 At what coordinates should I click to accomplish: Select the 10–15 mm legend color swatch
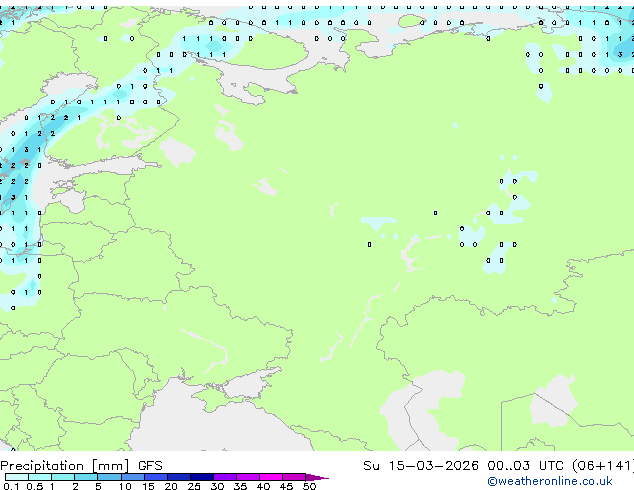click(x=133, y=477)
